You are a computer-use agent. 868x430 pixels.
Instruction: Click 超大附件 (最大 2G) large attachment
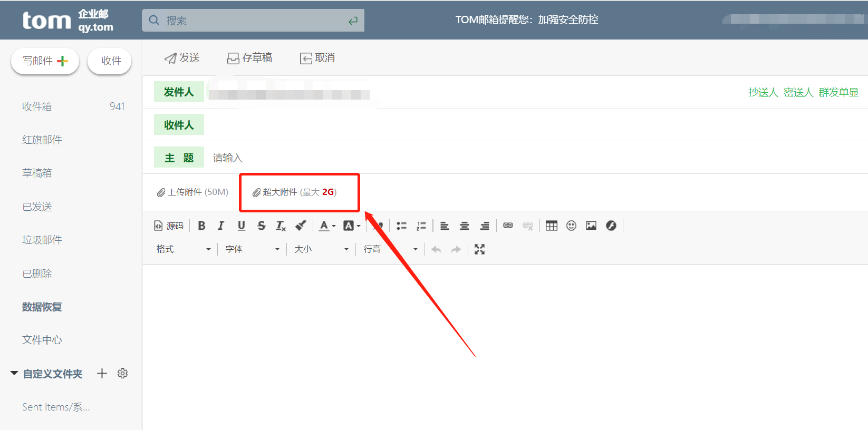294,192
